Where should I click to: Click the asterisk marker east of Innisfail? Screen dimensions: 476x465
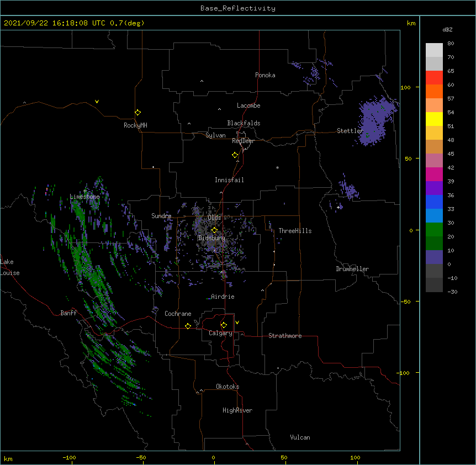click(x=277, y=168)
